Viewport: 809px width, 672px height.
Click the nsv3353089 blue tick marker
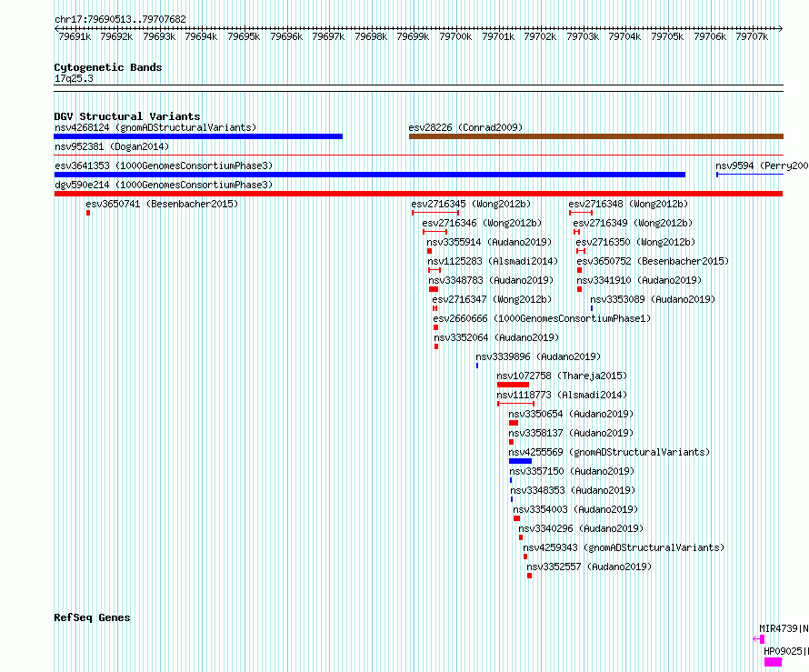592,308
